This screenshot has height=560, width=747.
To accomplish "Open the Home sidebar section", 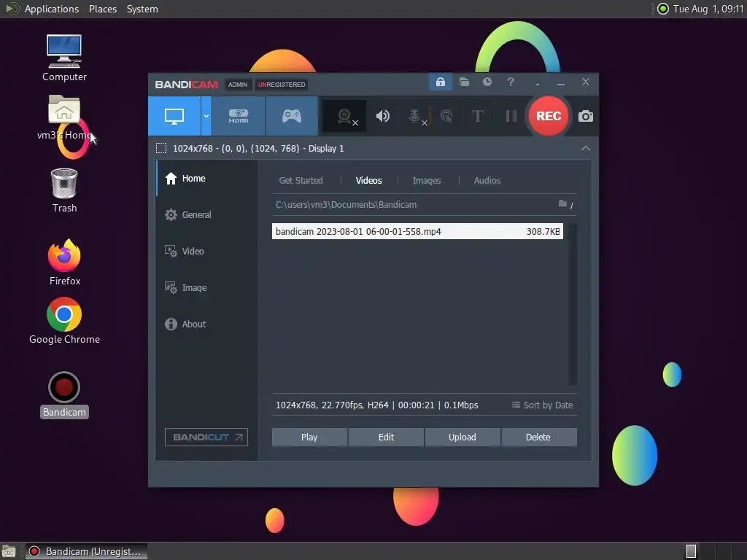I will coord(206,179).
